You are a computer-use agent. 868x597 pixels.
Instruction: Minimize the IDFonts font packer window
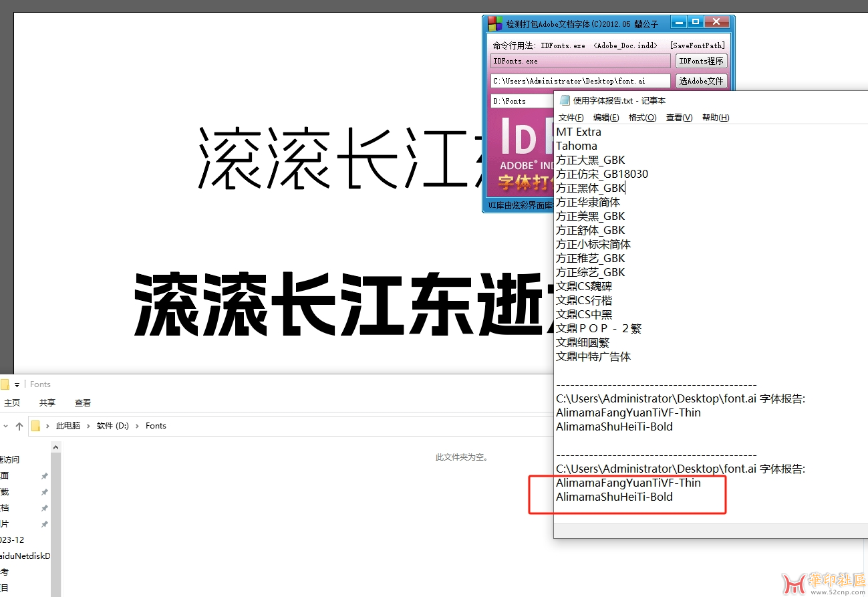click(x=679, y=23)
